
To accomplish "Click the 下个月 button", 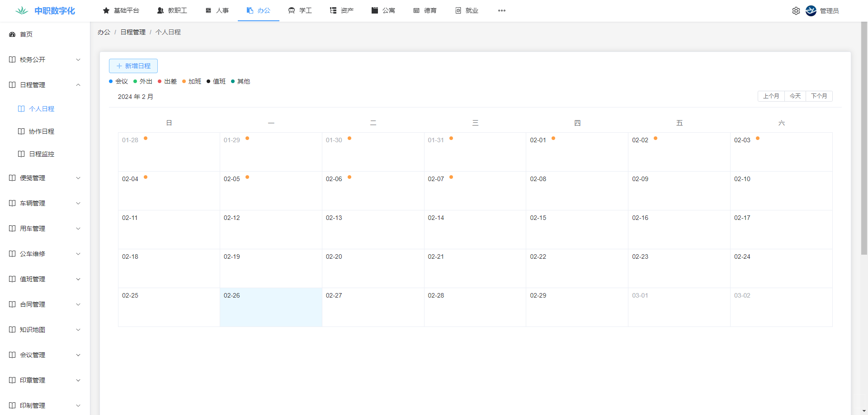I will (x=819, y=96).
